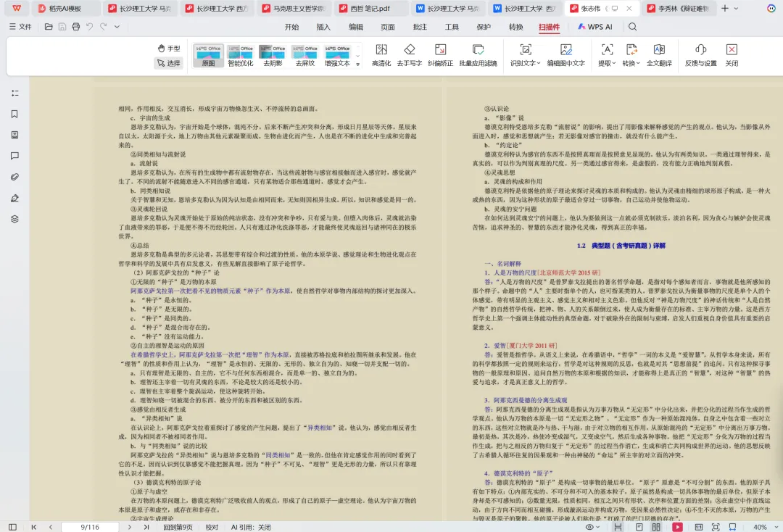Click the 编辑图中文字 edit image text icon
This screenshot has width=783, height=532.
tap(565, 55)
